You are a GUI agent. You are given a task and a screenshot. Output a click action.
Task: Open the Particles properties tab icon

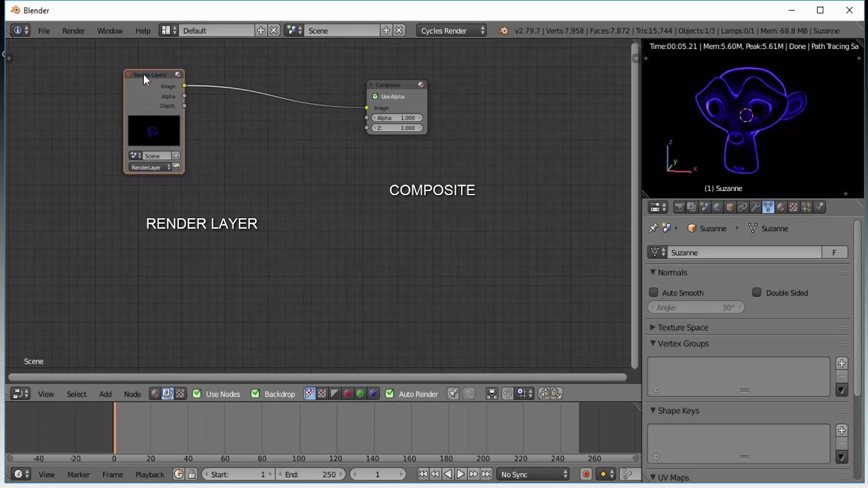(806, 207)
